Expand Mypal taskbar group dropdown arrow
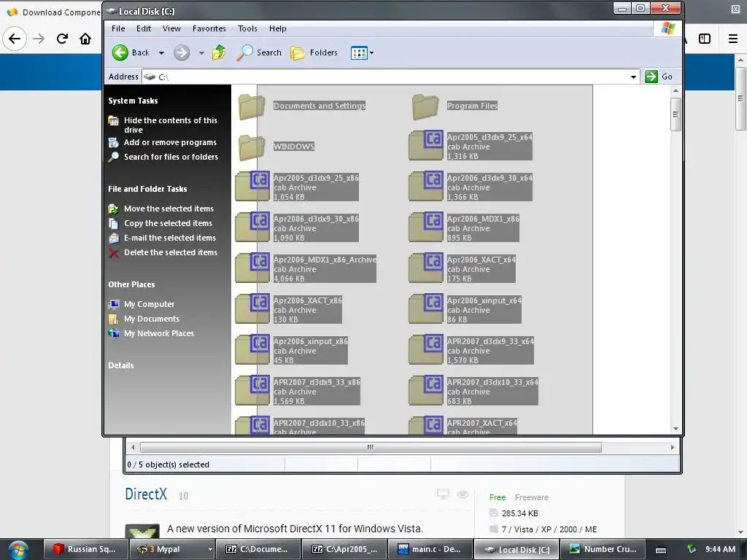 point(210,549)
